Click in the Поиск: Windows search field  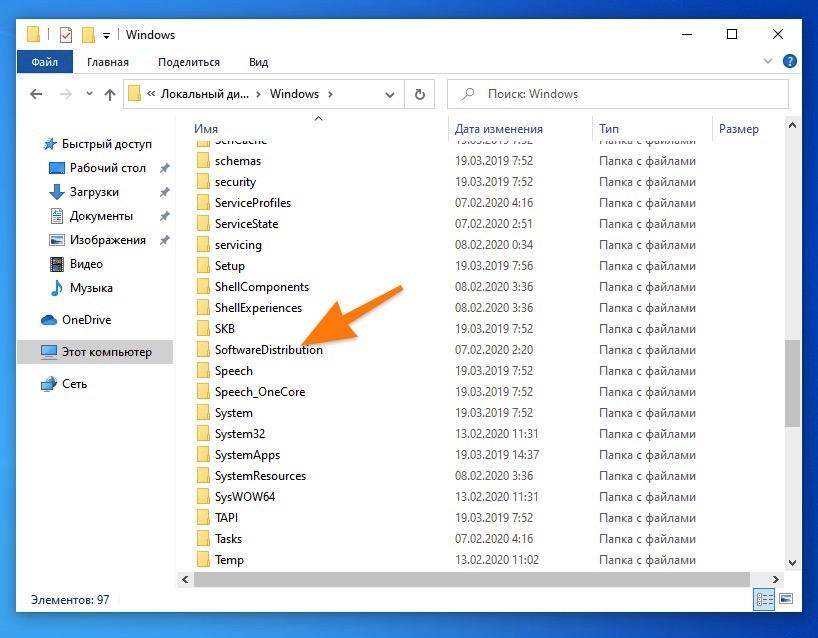(618, 94)
